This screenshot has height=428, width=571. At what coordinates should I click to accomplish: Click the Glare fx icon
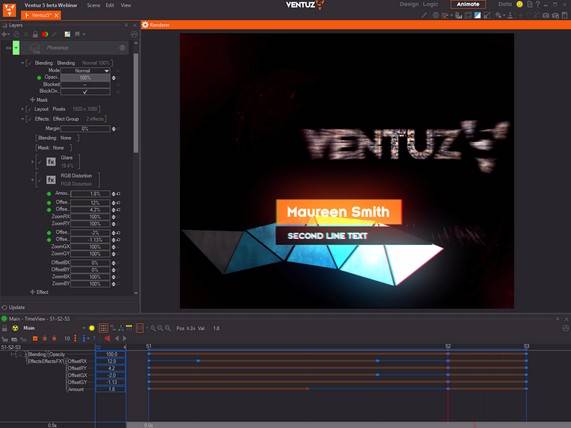point(51,161)
